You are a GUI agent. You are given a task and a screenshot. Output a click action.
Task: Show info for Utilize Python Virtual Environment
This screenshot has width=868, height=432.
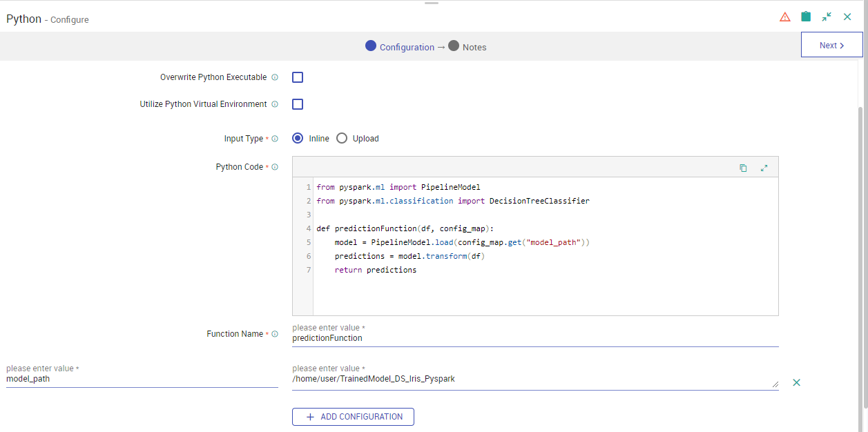pos(275,104)
